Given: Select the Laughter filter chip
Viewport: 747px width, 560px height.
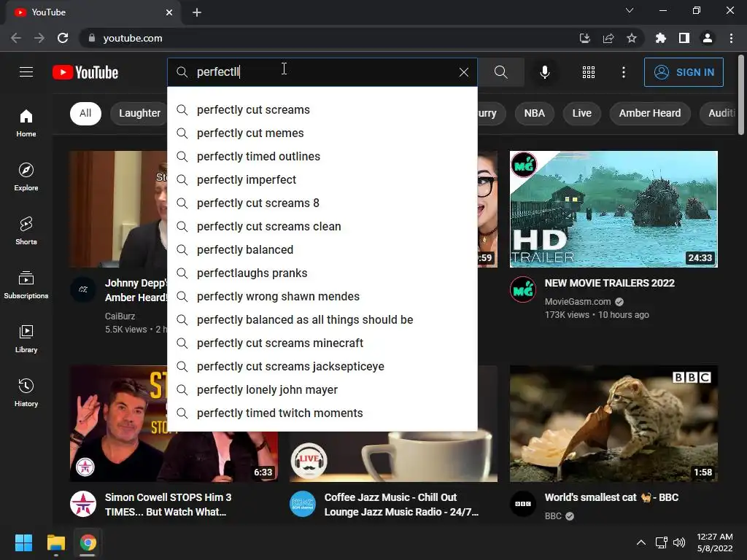Looking at the screenshot, I should pos(139,113).
